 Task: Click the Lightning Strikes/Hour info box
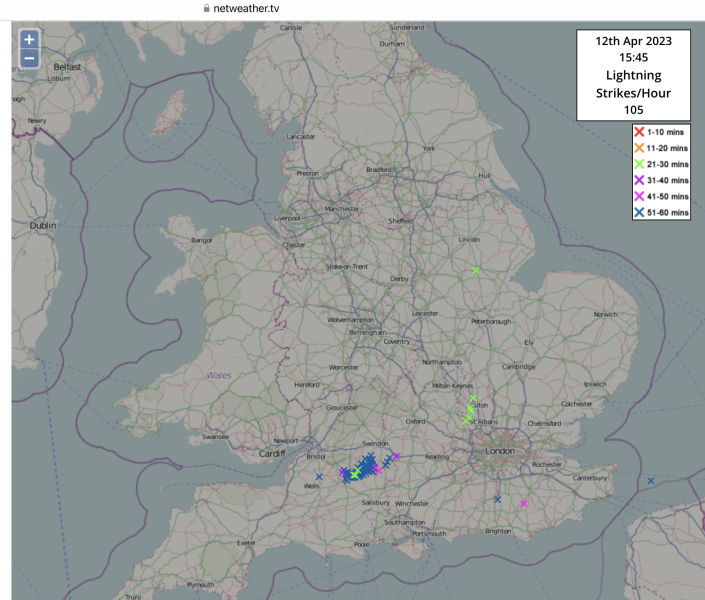click(633, 75)
